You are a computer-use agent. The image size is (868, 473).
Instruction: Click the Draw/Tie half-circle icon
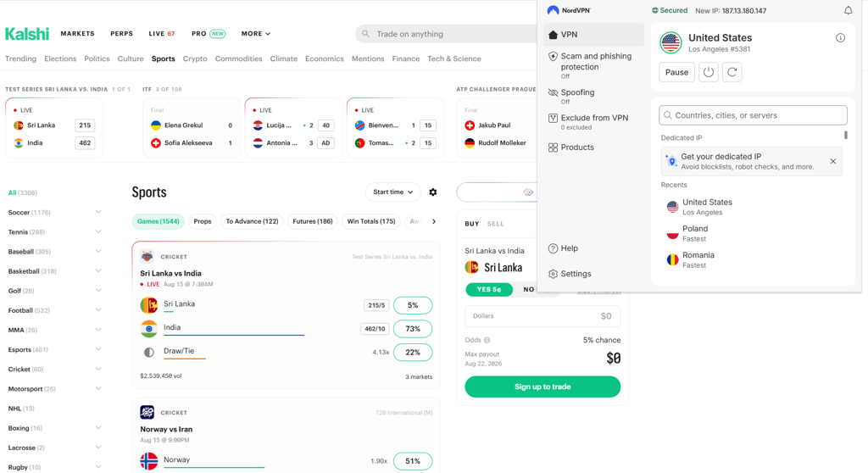[148, 353]
